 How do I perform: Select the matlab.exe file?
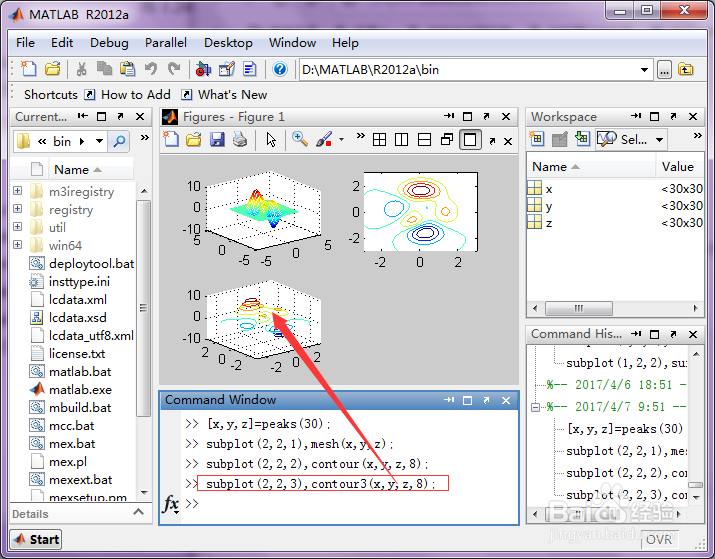80,390
